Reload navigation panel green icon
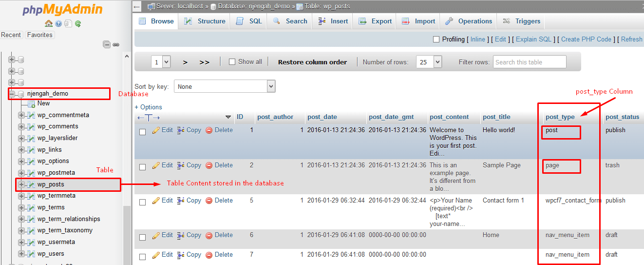644x265 pixels. pyautogui.click(x=78, y=23)
